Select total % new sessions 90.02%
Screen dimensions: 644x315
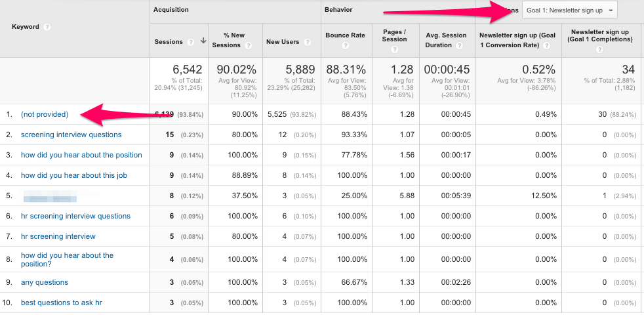236,70
